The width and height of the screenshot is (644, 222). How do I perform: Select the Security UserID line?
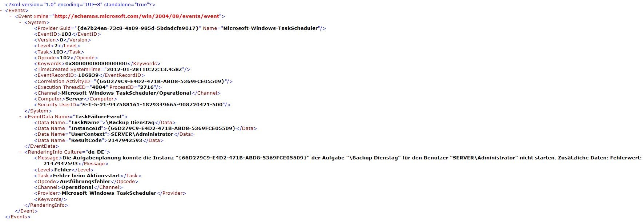132,105
